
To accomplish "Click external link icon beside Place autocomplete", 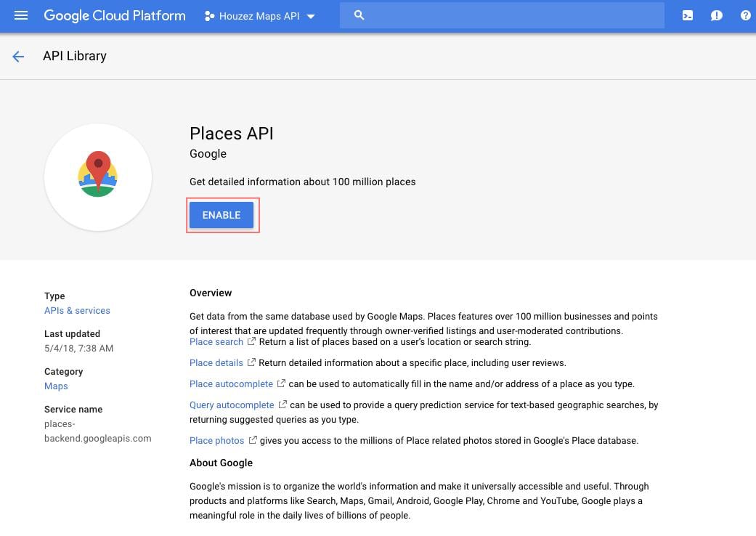I will [281, 383].
